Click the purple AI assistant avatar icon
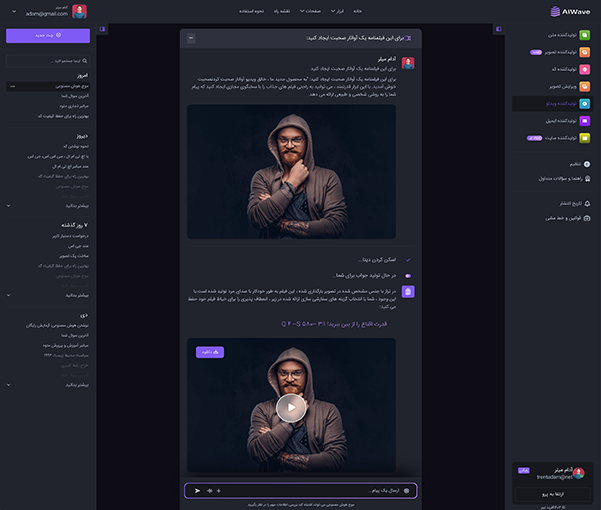The image size is (601, 510). [x=408, y=292]
